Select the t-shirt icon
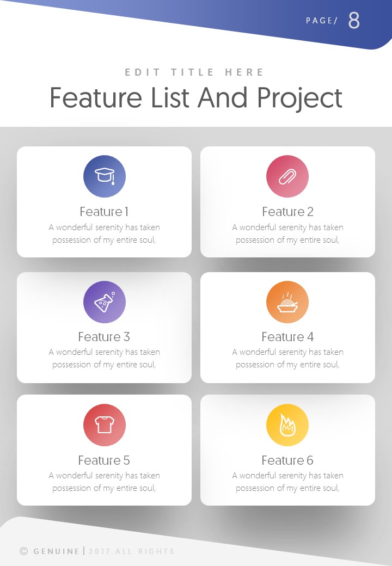This screenshot has width=392, height=566. click(x=105, y=425)
